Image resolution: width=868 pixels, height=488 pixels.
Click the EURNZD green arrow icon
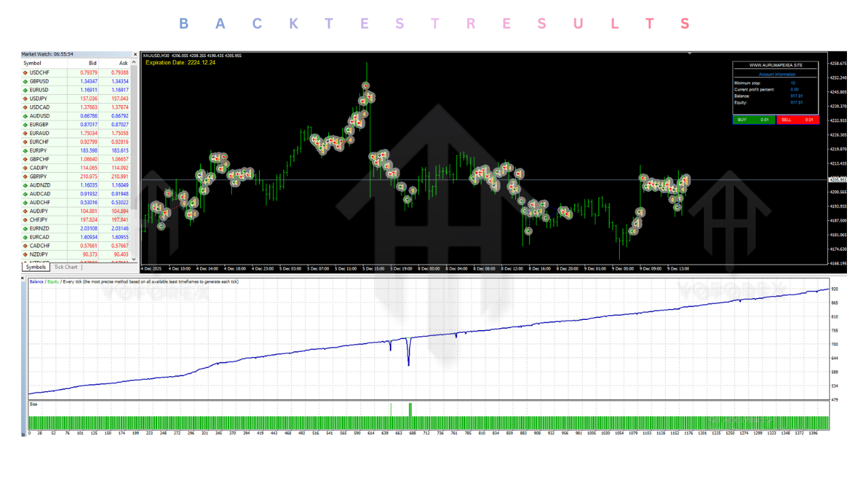[x=25, y=228]
